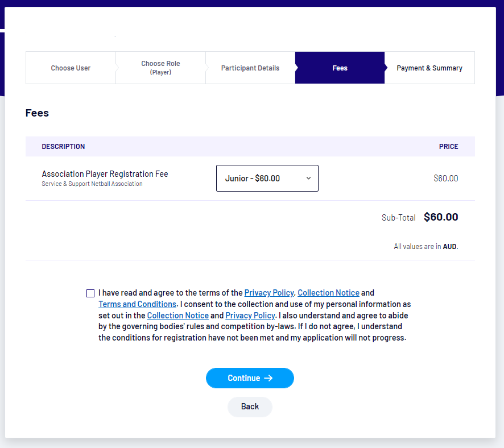Open the first Privacy Policy link

(x=269, y=293)
